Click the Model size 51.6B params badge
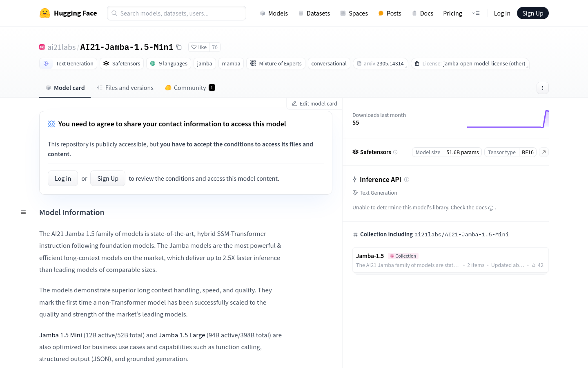The height and width of the screenshot is (368, 588). point(447,152)
